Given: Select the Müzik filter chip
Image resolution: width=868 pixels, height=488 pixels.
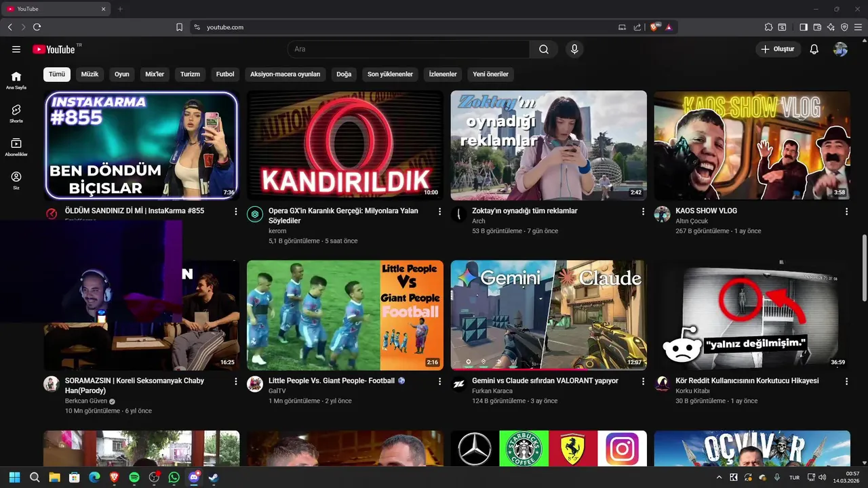Looking at the screenshot, I should (x=90, y=74).
